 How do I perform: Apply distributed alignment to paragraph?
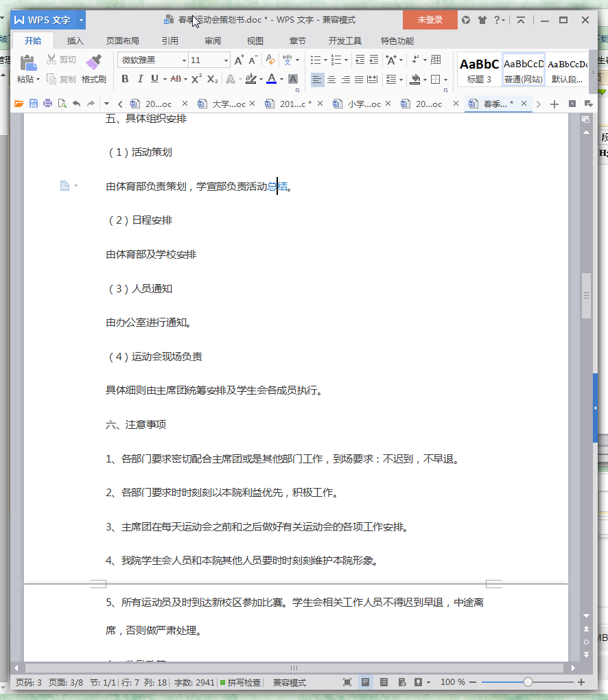373,80
